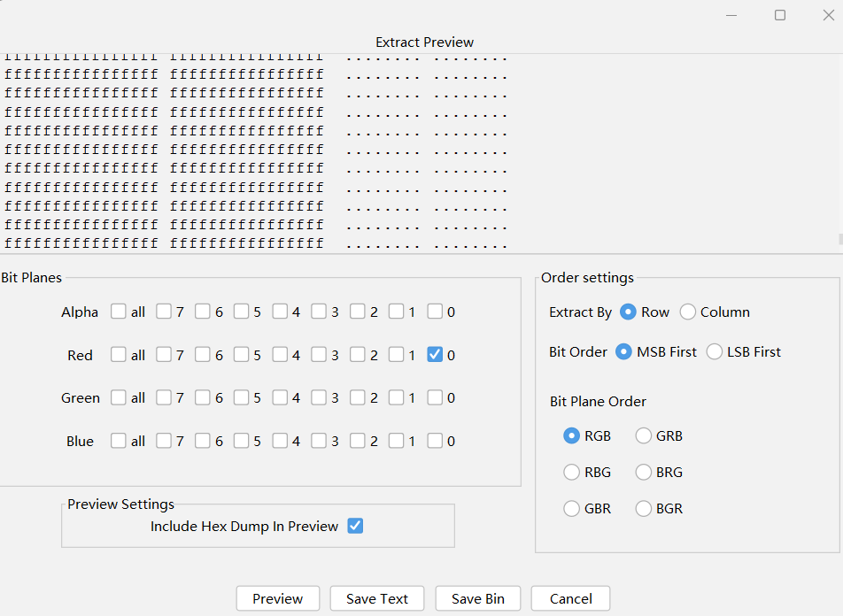Toggle Include Hex Dump In Preview

point(355,526)
